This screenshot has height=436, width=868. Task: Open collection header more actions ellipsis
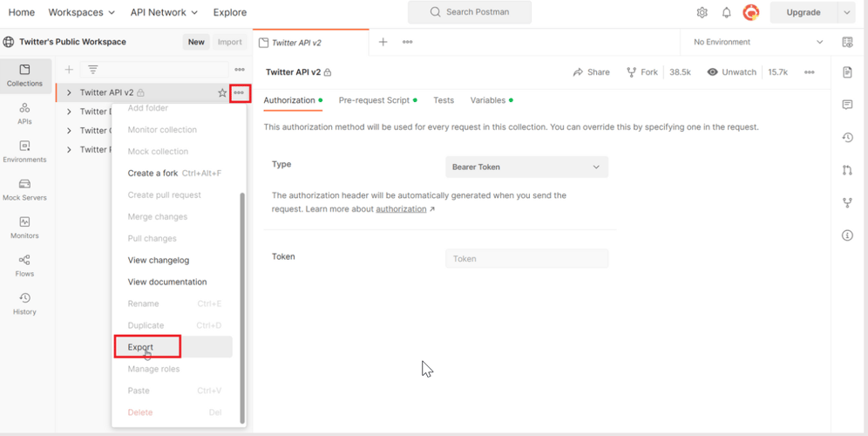810,72
